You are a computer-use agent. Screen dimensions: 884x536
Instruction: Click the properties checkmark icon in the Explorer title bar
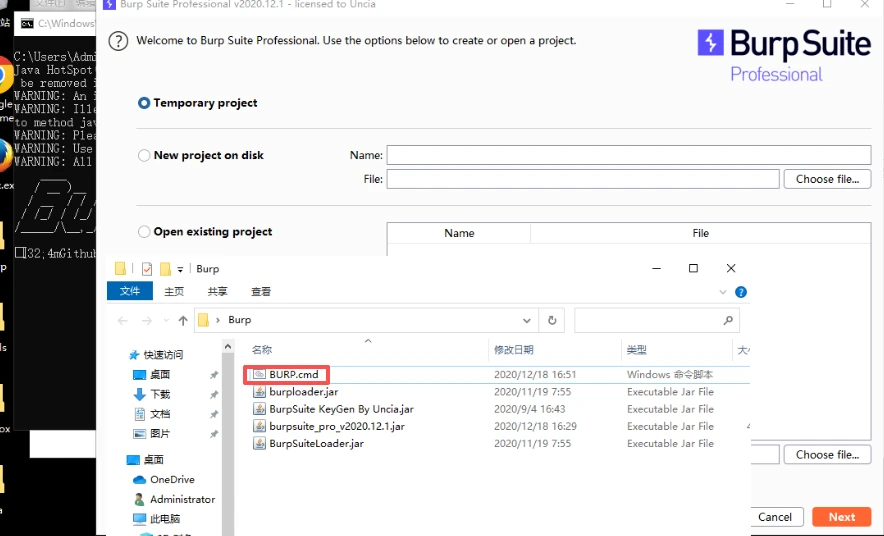coord(147,269)
